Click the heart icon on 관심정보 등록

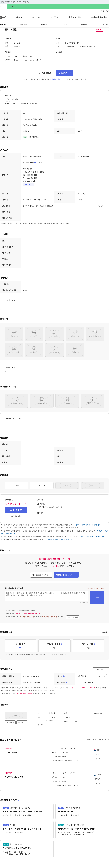coord(40,73)
